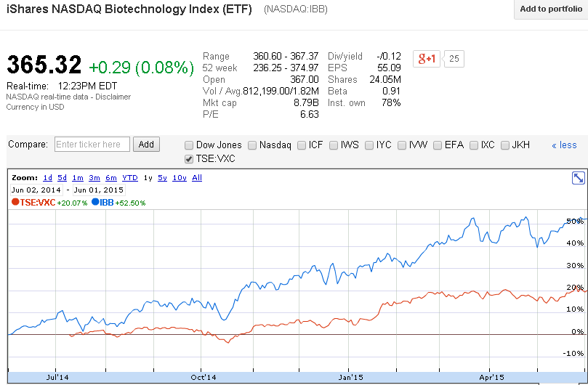Collapse the comparison list with « less
Image resolution: width=588 pixels, height=385 pixels.
(564, 145)
